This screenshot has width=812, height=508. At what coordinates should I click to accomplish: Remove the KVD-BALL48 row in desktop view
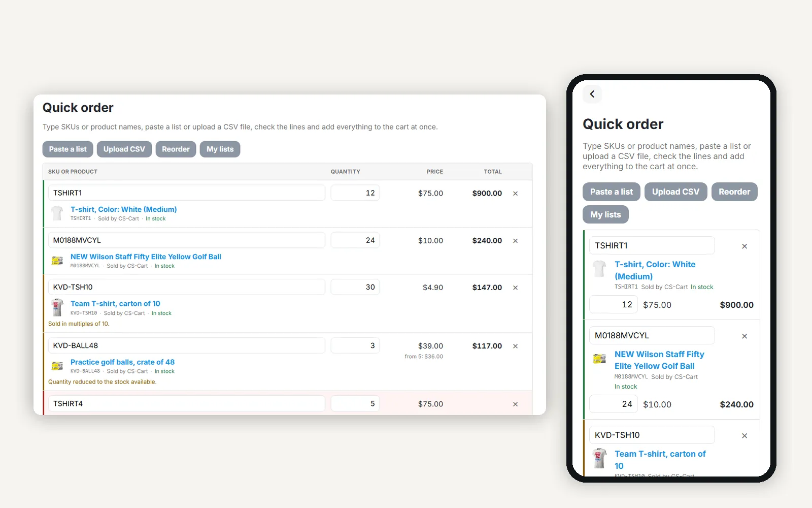pyautogui.click(x=515, y=346)
